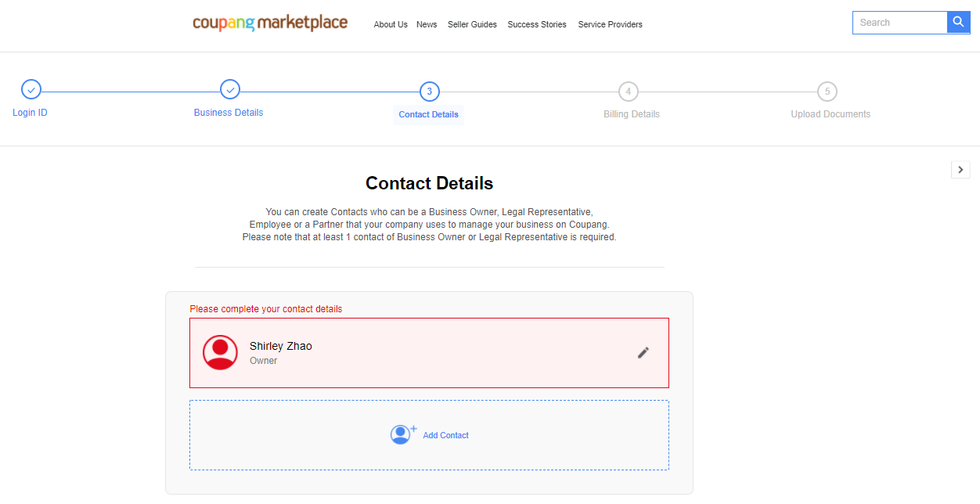Click the add contact person icon

click(x=402, y=434)
